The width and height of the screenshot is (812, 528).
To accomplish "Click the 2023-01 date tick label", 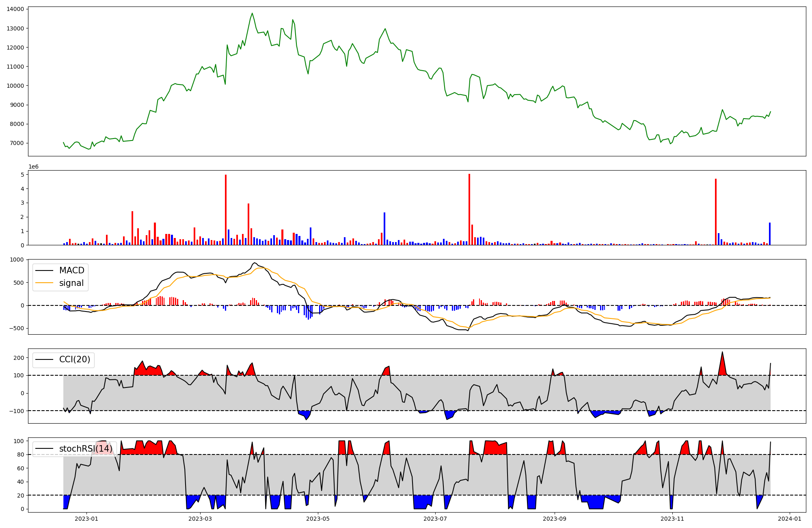I will [x=86, y=519].
